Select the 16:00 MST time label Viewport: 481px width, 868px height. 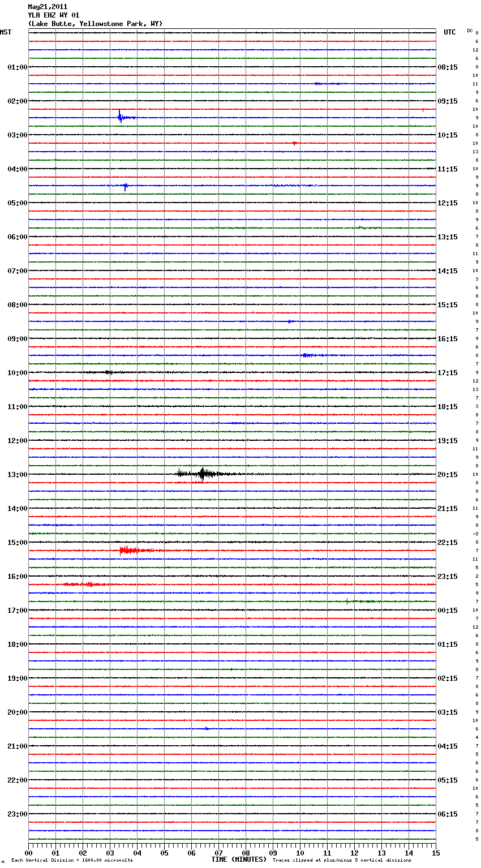tap(18, 577)
